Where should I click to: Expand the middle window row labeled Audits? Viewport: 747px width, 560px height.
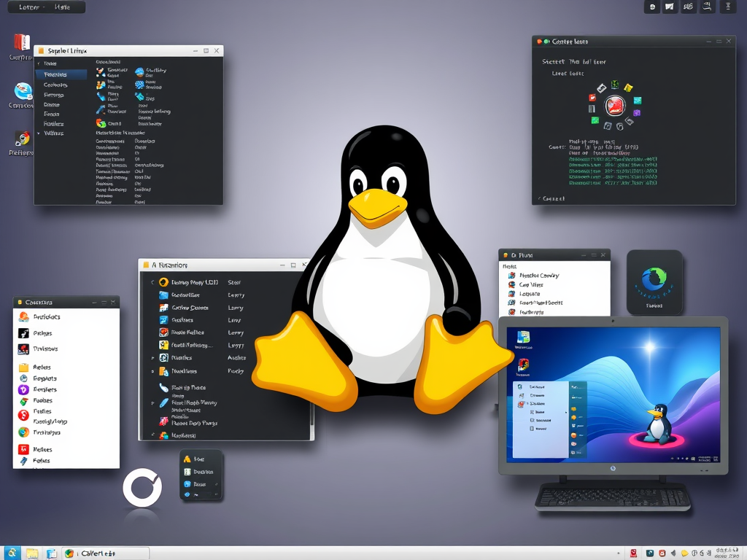point(152,357)
